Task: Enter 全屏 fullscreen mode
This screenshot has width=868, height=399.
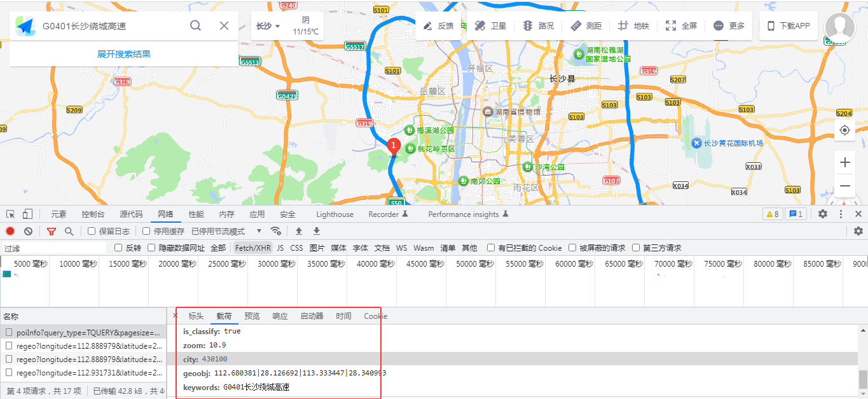Action: coord(681,26)
